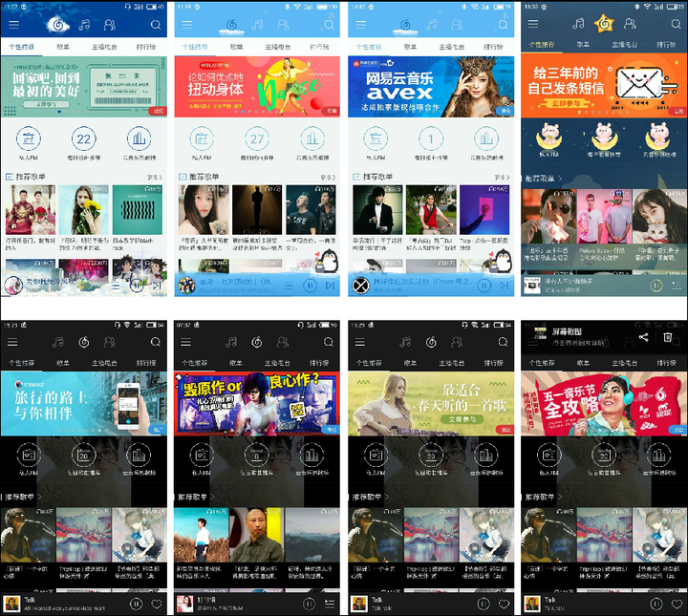Image resolution: width=688 pixels, height=616 pixels.
Task: Open the wedding couple playlist thumbnail
Action: (31, 209)
